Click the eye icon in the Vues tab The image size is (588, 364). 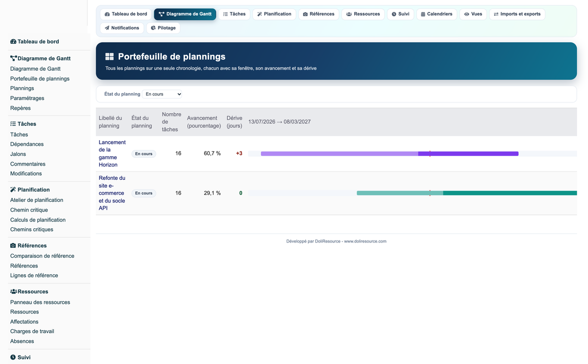tap(466, 14)
